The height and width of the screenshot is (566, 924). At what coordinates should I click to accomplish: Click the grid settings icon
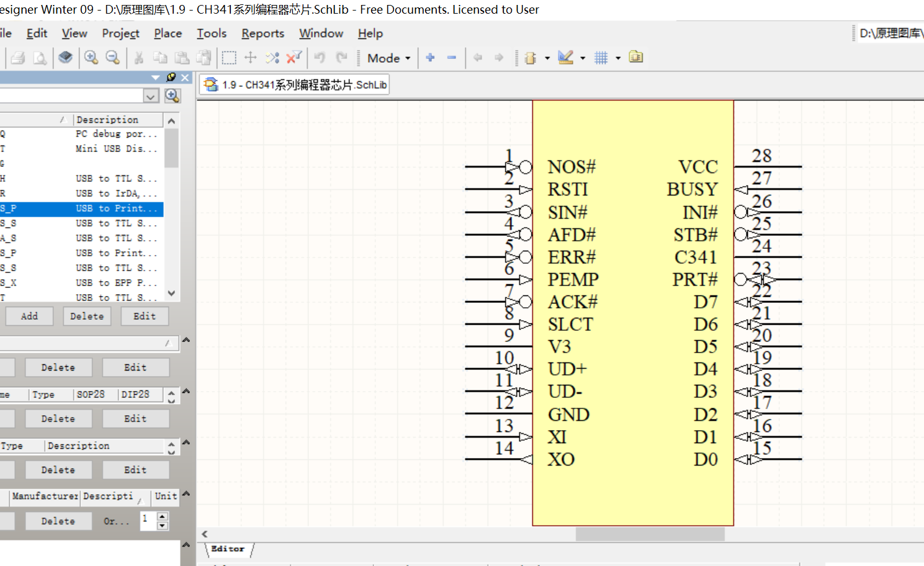click(x=601, y=58)
